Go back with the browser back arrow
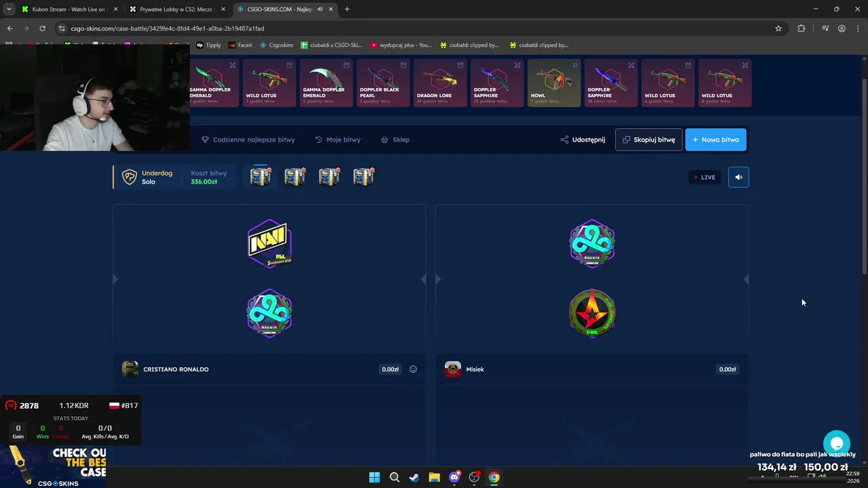The width and height of the screenshot is (868, 488). click(9, 28)
